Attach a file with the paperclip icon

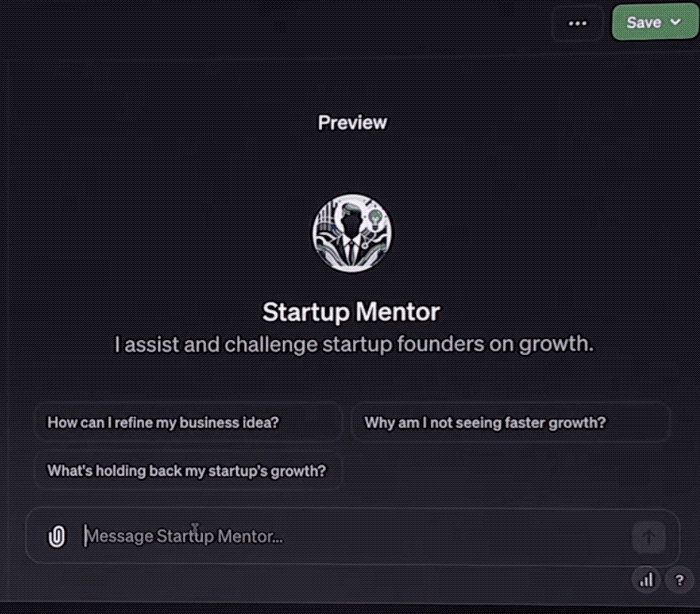pos(57,537)
